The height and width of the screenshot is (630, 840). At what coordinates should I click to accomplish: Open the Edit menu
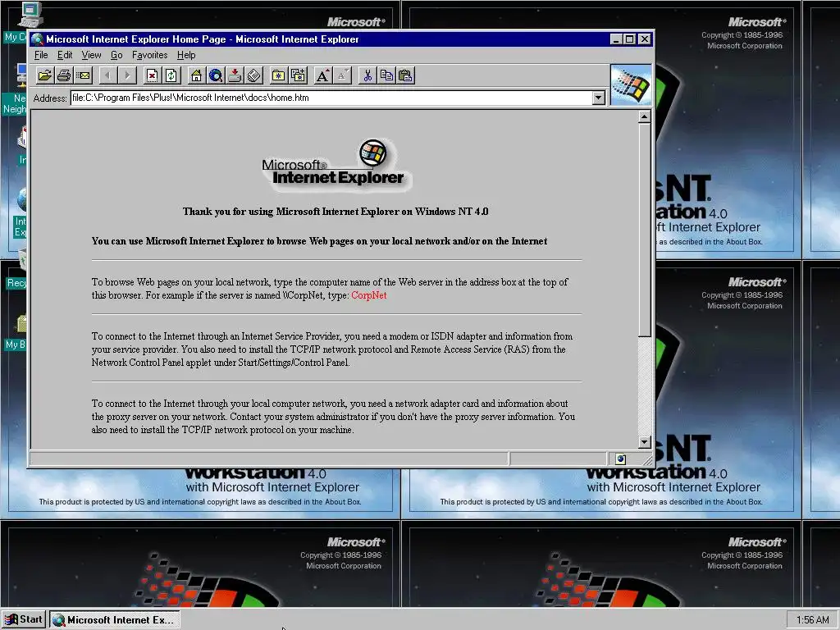point(65,55)
